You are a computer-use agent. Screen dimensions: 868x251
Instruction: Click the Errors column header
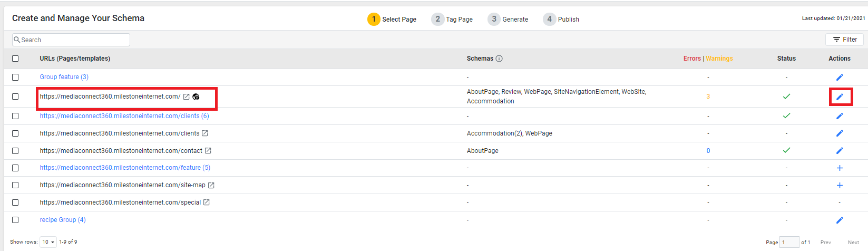click(692, 59)
